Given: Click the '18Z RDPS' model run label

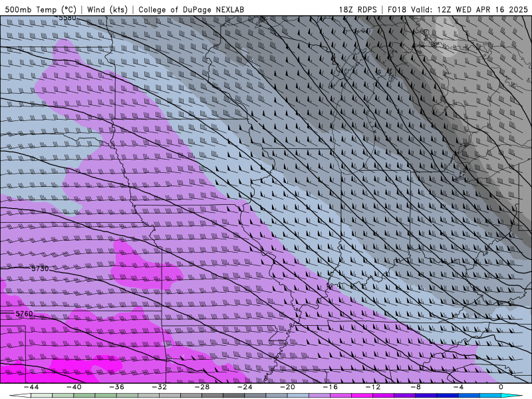Looking at the screenshot, I should (358, 9).
